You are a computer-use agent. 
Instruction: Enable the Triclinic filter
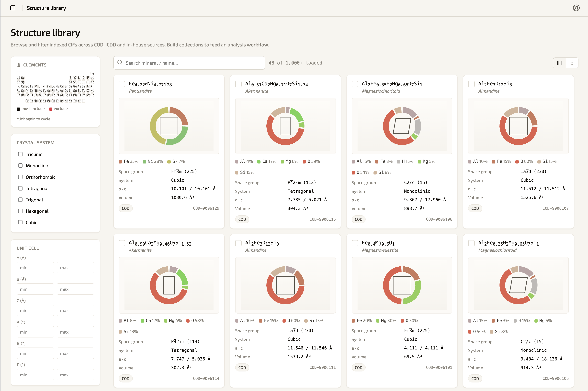pos(21,154)
